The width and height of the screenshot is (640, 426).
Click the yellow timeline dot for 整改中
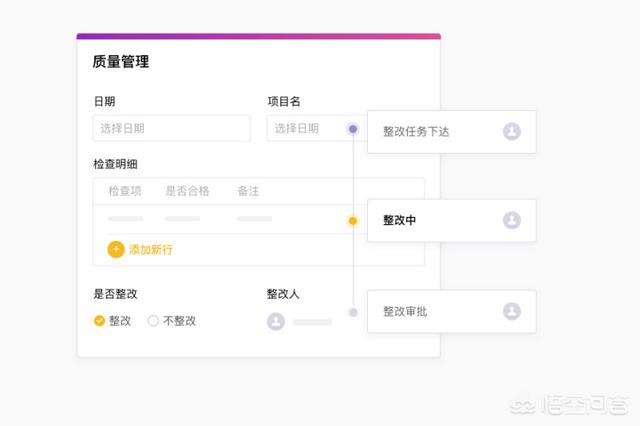tap(353, 221)
